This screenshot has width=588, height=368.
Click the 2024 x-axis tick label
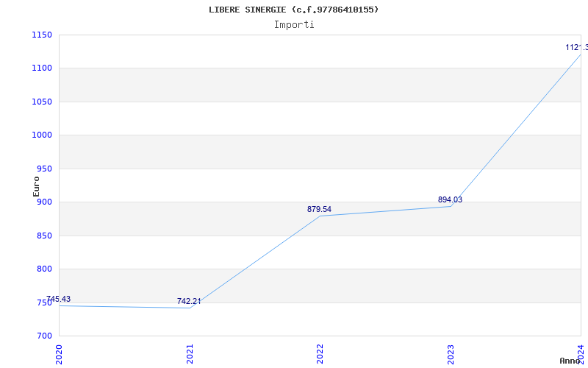click(581, 353)
